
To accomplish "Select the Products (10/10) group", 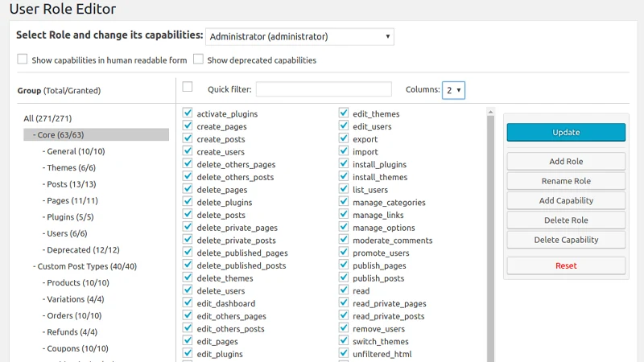I will tap(76, 283).
